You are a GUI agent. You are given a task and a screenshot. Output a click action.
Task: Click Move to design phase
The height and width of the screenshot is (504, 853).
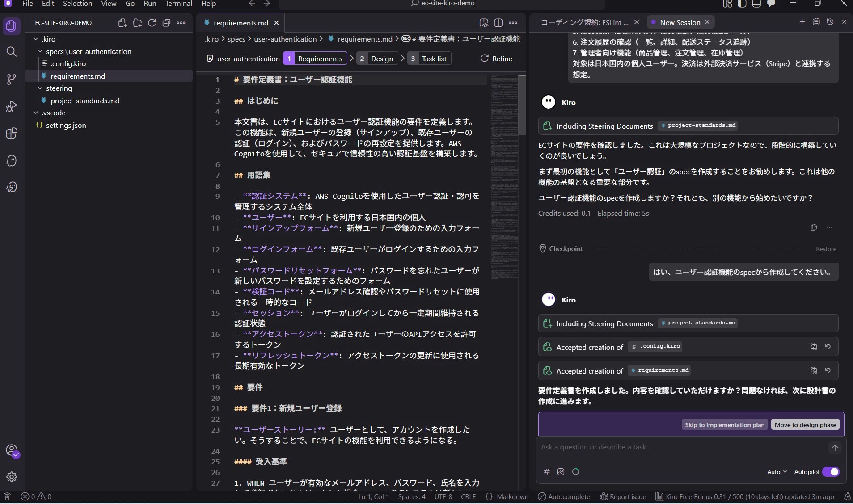pos(806,424)
